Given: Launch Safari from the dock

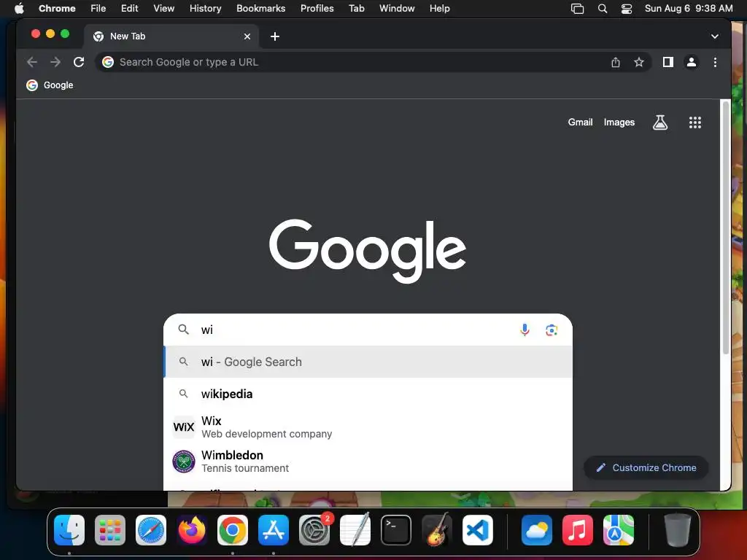Looking at the screenshot, I should click(x=151, y=530).
